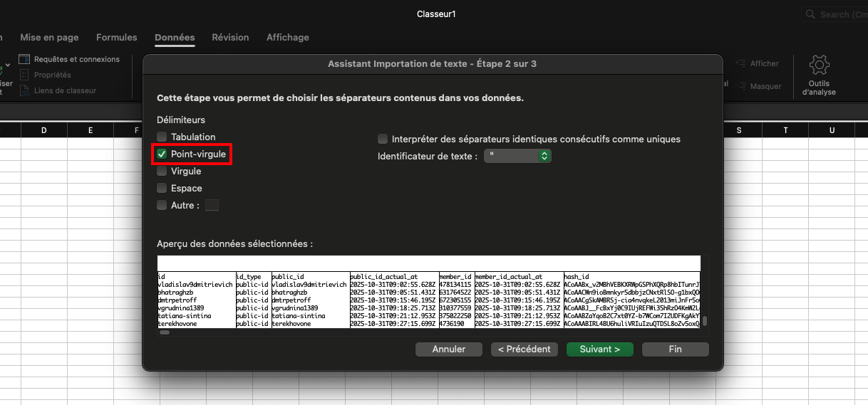Uncheck the Point-virgule delimiter
The width and height of the screenshot is (868, 405).
[x=162, y=154]
